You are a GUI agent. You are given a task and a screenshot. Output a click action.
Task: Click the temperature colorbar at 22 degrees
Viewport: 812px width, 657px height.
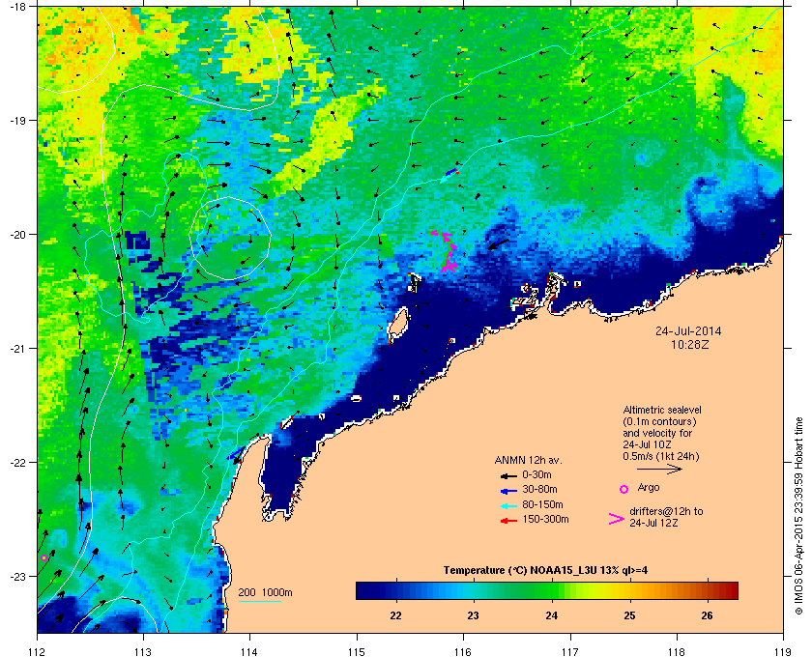(395, 590)
